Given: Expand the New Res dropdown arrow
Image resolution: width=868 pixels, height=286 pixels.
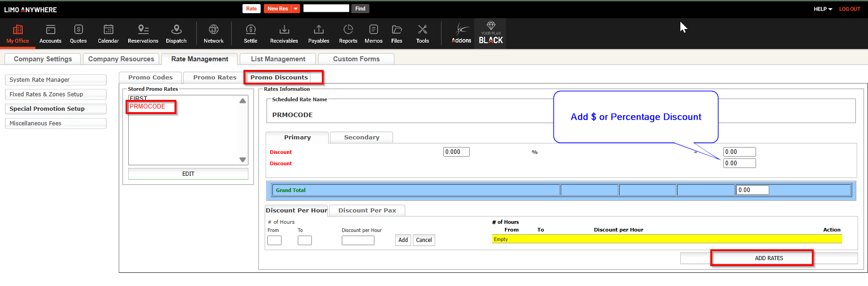Looking at the screenshot, I should pyautogui.click(x=296, y=9).
